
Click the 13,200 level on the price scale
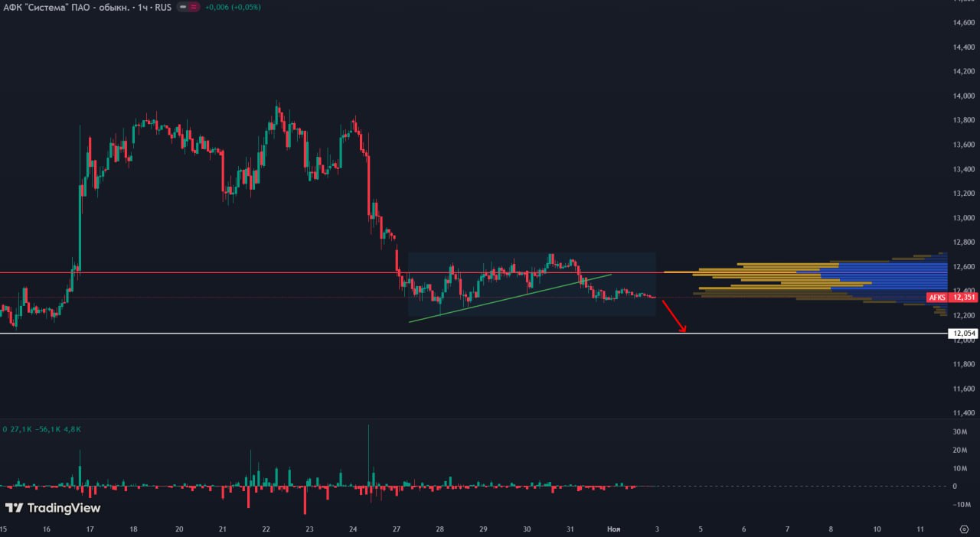963,194
